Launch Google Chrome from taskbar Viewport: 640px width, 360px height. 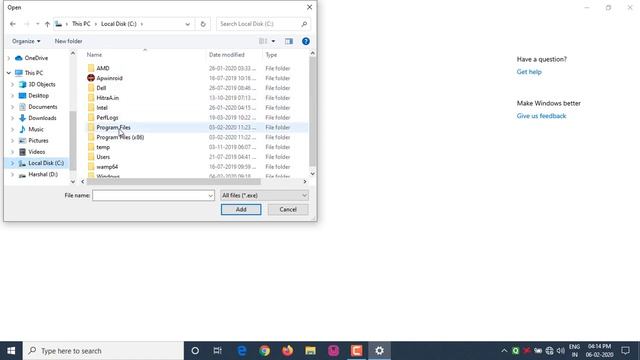pos(264,351)
